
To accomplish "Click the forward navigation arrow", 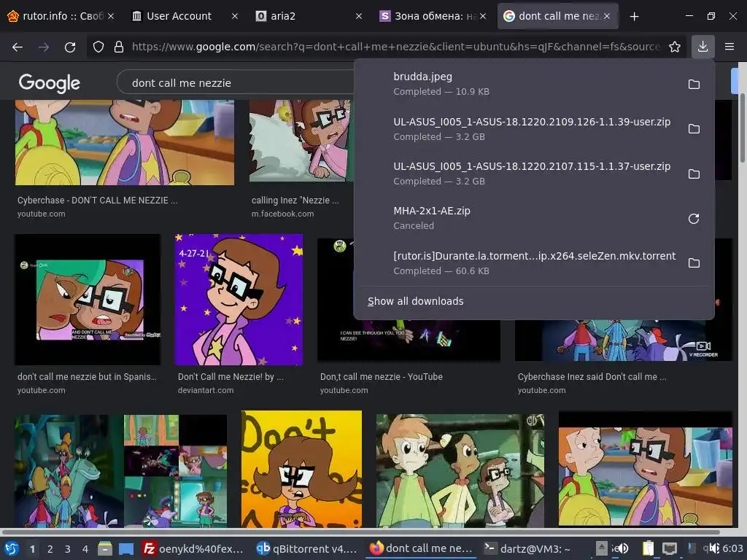I will click(x=44, y=47).
